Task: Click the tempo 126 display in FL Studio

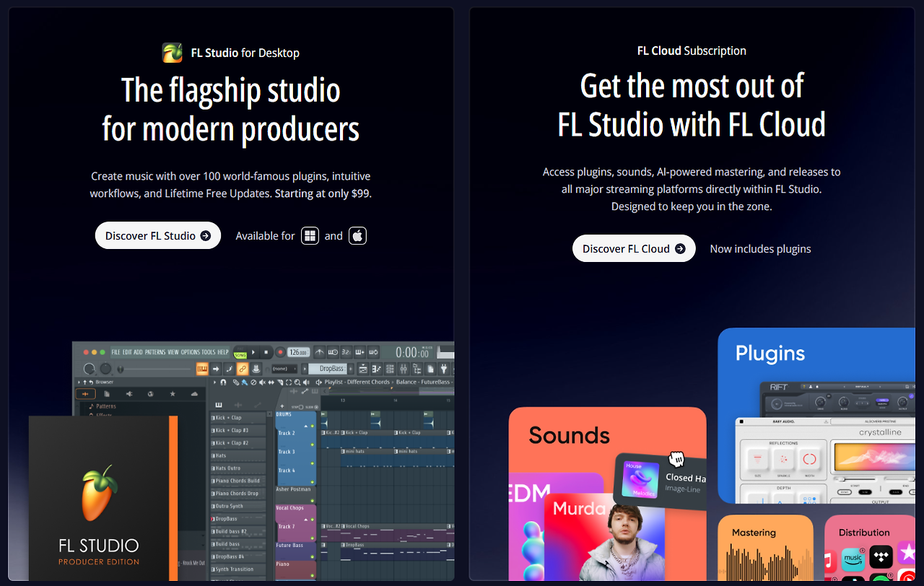Action: click(297, 352)
